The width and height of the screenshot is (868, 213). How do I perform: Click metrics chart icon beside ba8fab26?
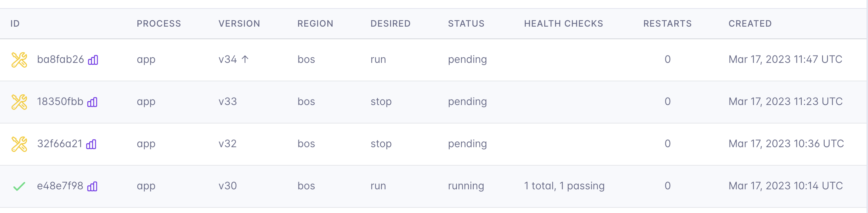point(93,60)
